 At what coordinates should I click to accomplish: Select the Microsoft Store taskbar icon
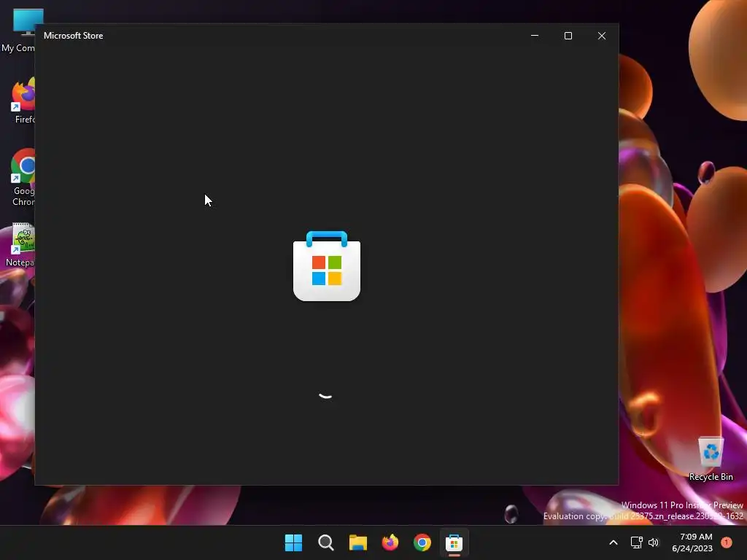click(454, 542)
